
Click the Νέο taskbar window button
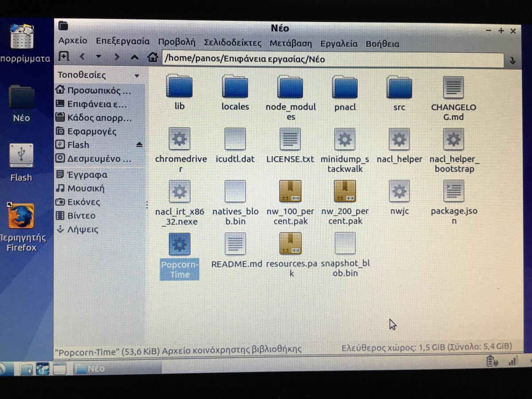click(x=117, y=368)
